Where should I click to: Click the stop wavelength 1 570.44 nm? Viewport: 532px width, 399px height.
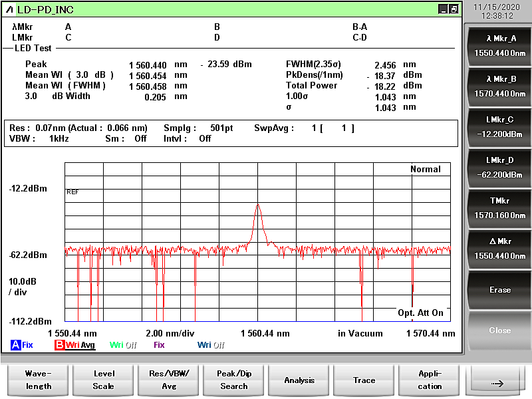coord(430,334)
